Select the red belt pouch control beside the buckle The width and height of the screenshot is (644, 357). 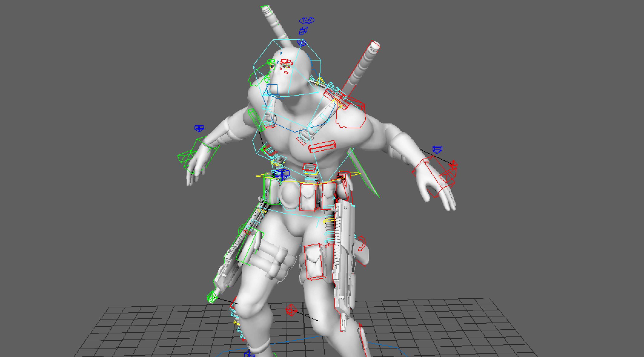(x=308, y=197)
